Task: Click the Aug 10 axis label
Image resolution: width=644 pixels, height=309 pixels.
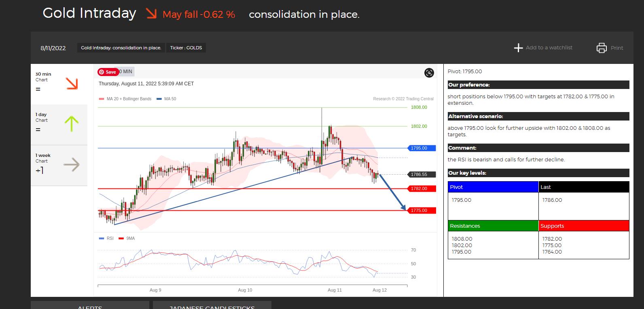Action: click(x=245, y=290)
